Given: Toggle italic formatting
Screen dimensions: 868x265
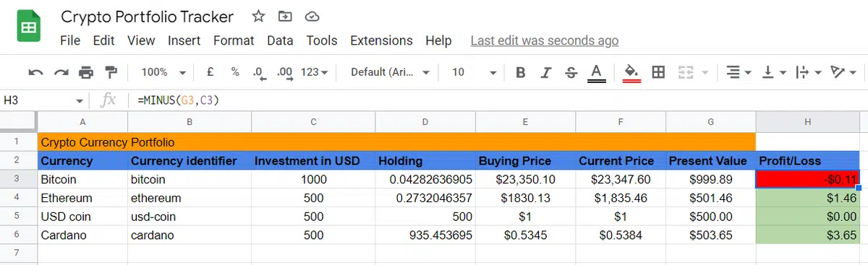Looking at the screenshot, I should click(546, 72).
